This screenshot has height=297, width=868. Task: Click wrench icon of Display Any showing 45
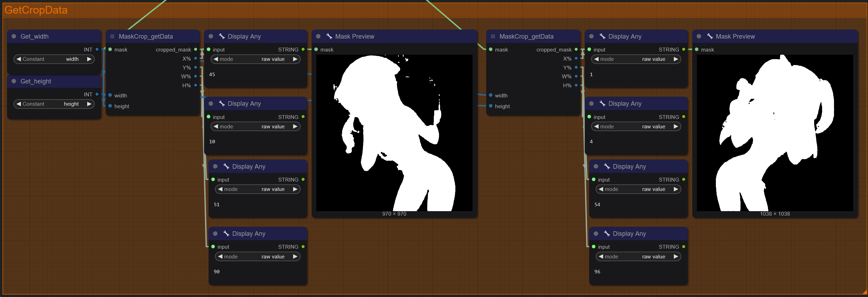(x=222, y=36)
